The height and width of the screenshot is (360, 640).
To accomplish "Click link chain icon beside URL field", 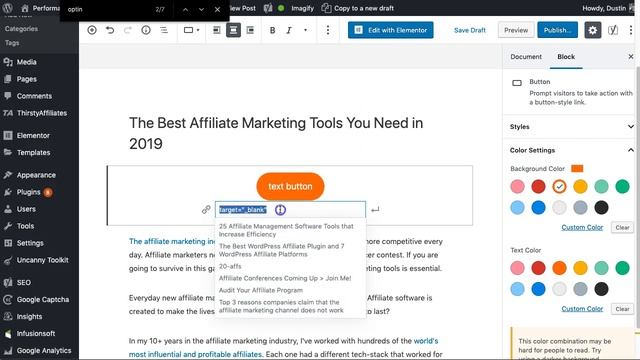I will click(206, 209).
